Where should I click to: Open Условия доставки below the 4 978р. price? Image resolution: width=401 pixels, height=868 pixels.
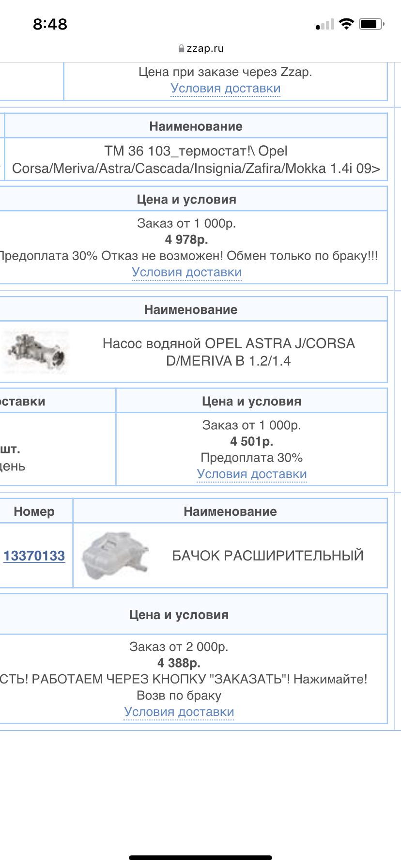pos(187,272)
